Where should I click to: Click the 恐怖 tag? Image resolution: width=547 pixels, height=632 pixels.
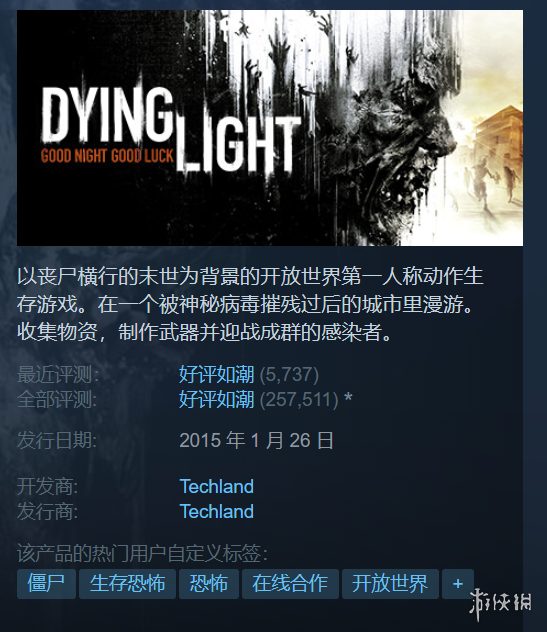[209, 584]
